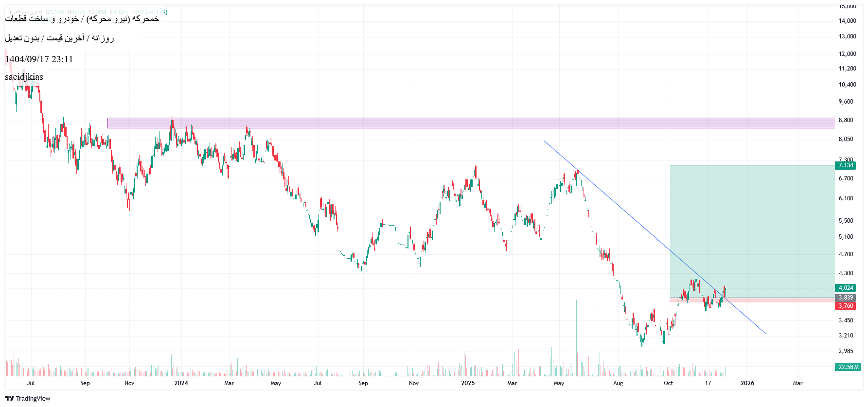Click the dotted current price line
The image size is (868, 407).
point(340,288)
